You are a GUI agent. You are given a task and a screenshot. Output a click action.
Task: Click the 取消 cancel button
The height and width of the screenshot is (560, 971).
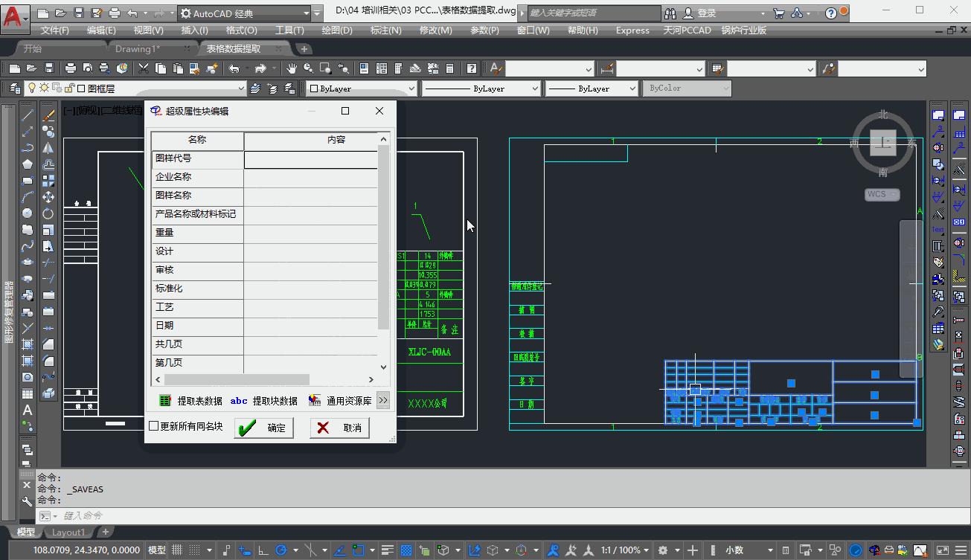pyautogui.click(x=340, y=428)
